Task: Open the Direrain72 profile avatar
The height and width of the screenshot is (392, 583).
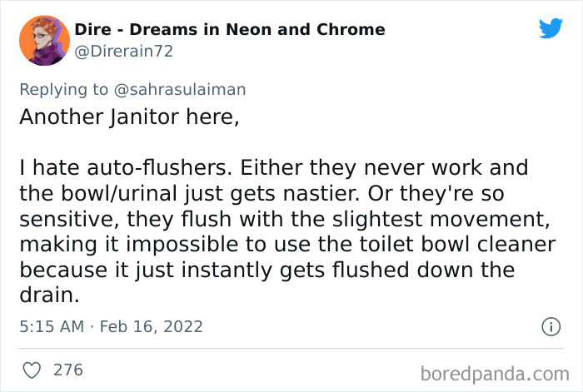Action: [44, 41]
